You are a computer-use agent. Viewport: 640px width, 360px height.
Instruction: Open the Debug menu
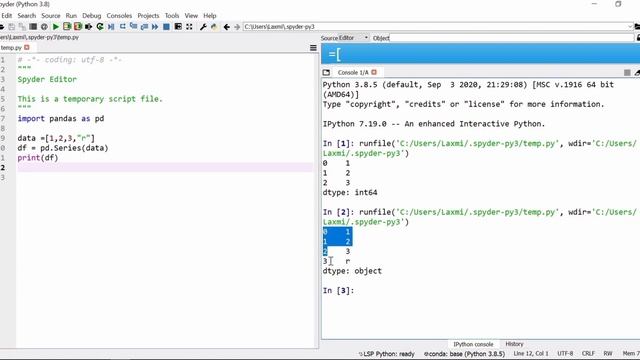tap(91, 16)
